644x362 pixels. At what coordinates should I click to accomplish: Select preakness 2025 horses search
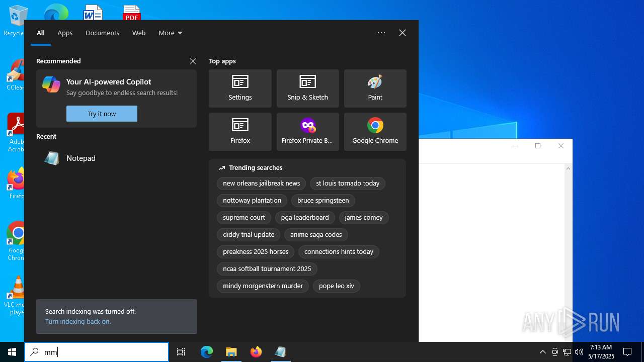pyautogui.click(x=256, y=252)
